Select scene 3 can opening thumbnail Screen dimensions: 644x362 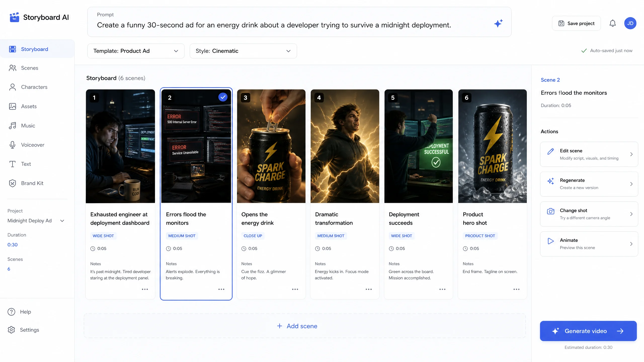coord(271,146)
